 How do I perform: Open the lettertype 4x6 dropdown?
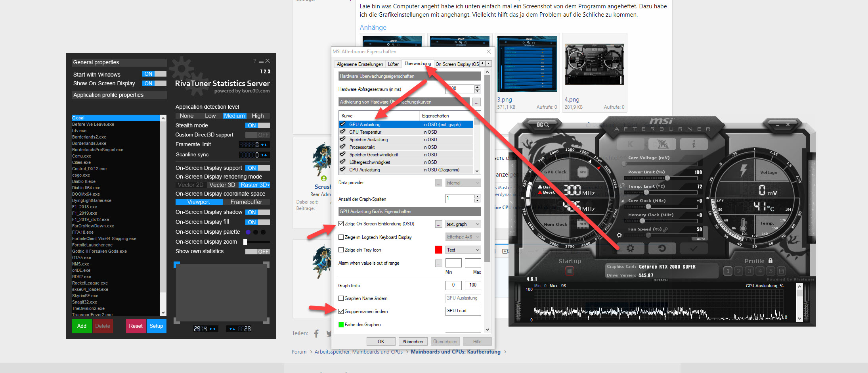click(x=463, y=237)
